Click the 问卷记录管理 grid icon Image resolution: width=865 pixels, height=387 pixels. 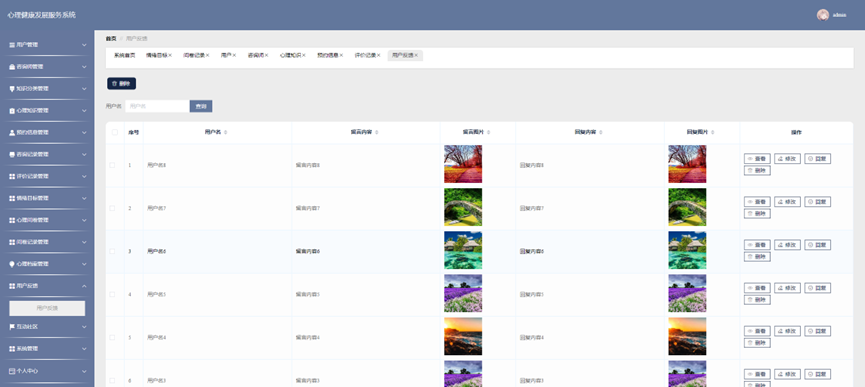pos(12,243)
